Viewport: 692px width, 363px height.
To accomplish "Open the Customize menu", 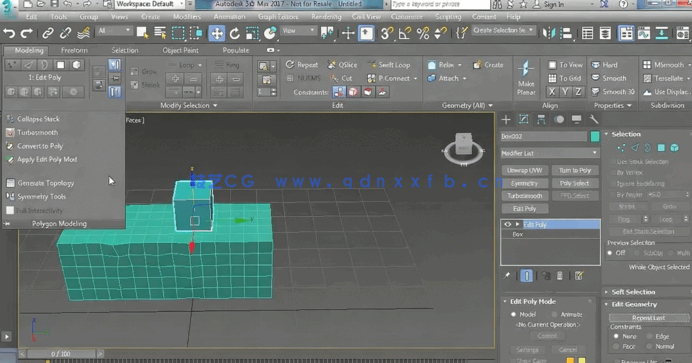I will click(x=406, y=17).
